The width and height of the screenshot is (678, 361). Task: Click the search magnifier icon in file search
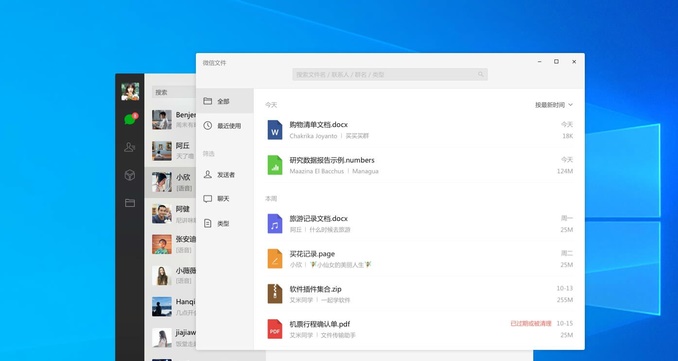pyautogui.click(x=481, y=74)
